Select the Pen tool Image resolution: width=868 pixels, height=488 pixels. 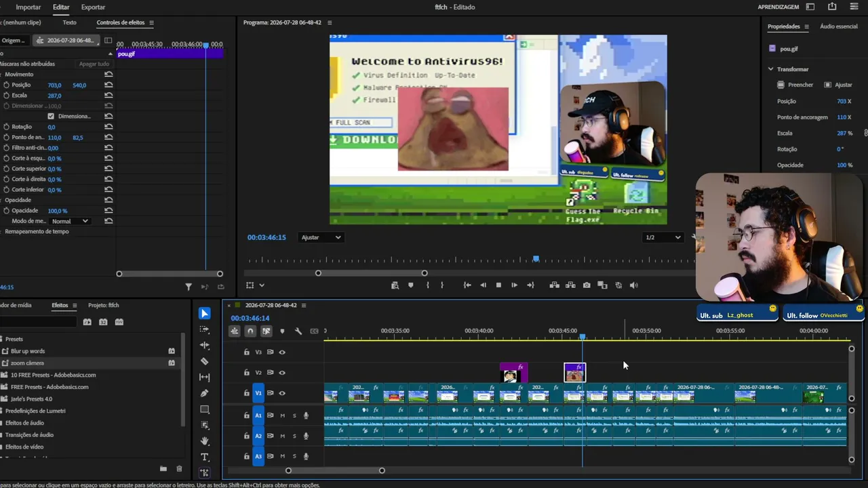click(205, 393)
